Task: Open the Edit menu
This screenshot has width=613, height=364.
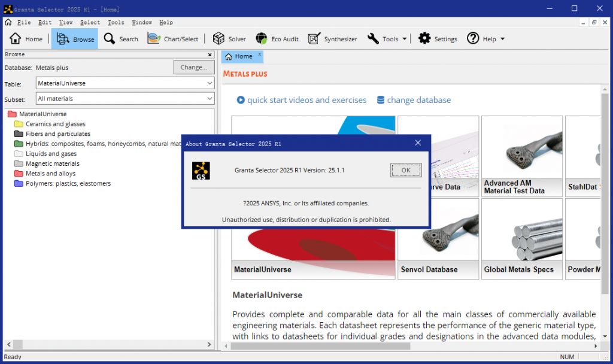Action: [45, 22]
